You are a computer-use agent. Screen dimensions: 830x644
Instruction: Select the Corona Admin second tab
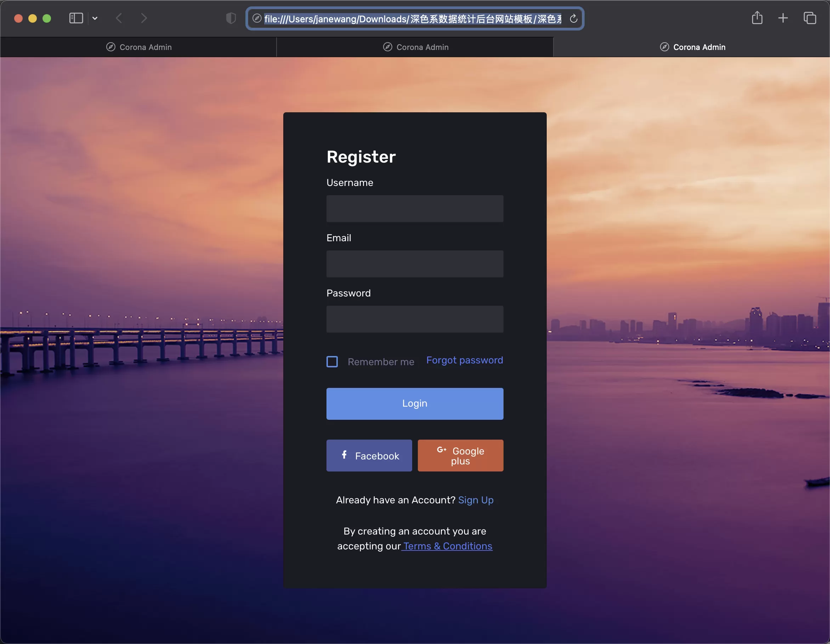point(415,46)
